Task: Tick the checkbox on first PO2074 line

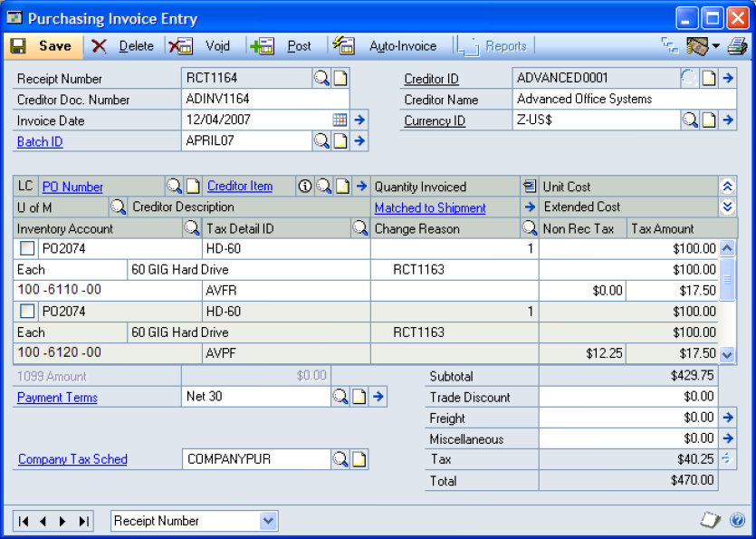Action: [27, 249]
